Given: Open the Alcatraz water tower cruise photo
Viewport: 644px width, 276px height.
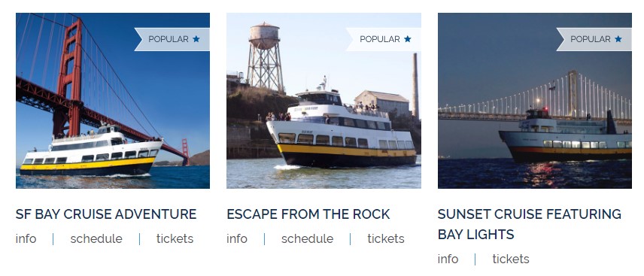Looking at the screenshot, I should [x=324, y=101].
